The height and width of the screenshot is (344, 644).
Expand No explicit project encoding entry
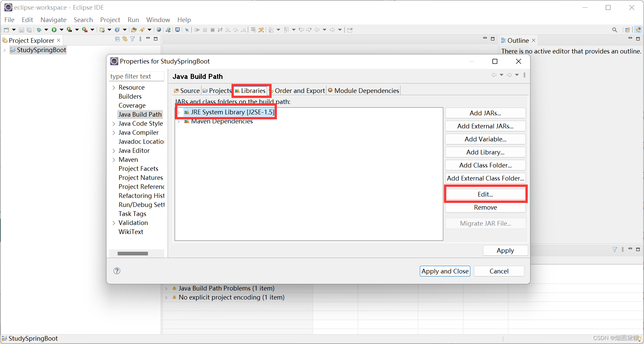pos(166,297)
